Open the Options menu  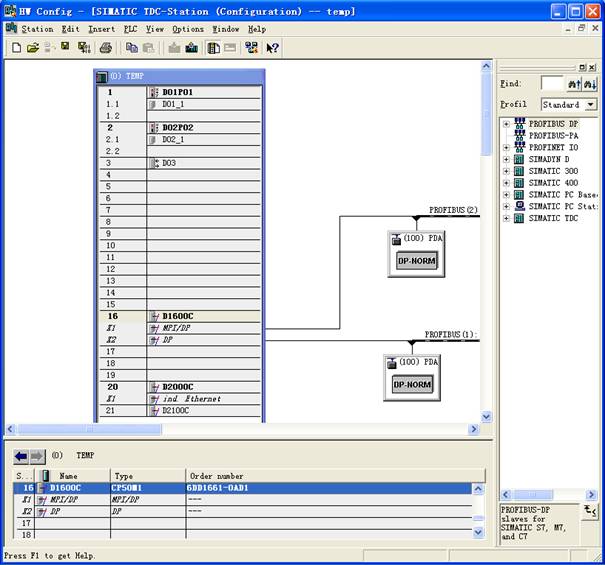pos(188,29)
